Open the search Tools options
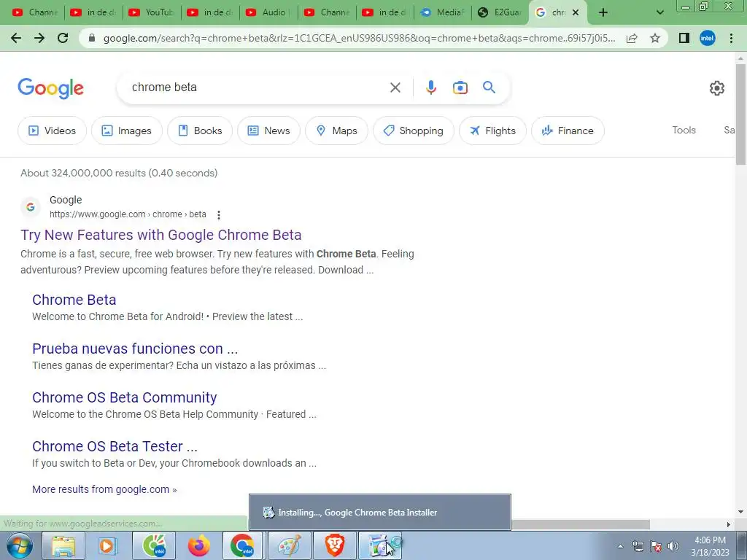Image resolution: width=747 pixels, height=560 pixels. [684, 130]
